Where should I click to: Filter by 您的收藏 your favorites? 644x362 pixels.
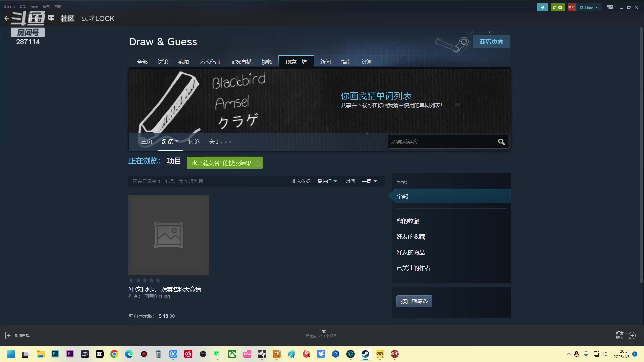[x=408, y=221]
